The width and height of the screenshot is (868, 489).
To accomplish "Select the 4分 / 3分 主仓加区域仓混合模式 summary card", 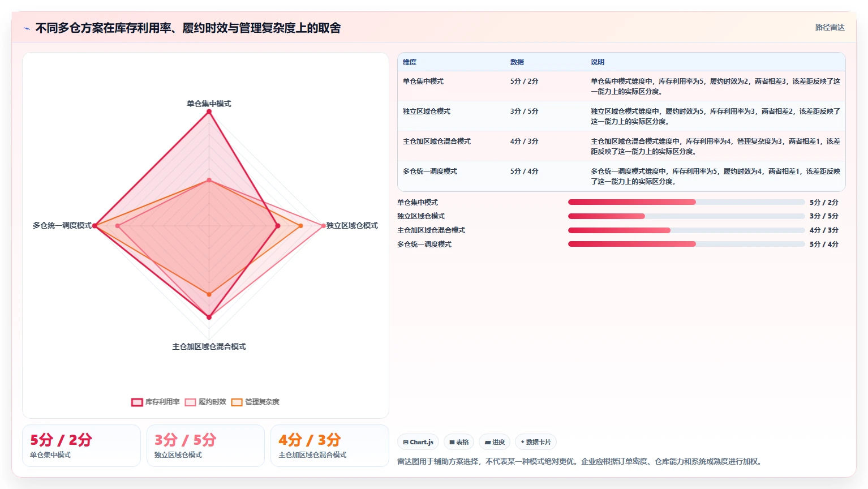I will [330, 445].
